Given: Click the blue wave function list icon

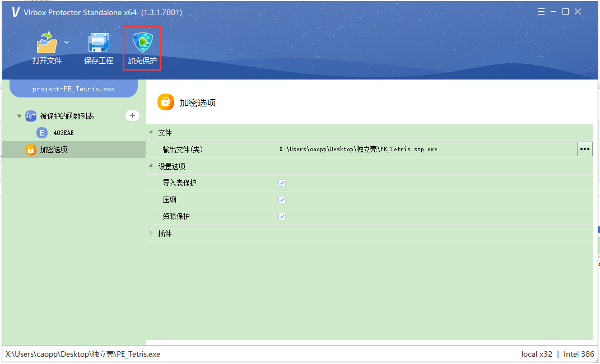Looking at the screenshot, I should pyautogui.click(x=31, y=116).
